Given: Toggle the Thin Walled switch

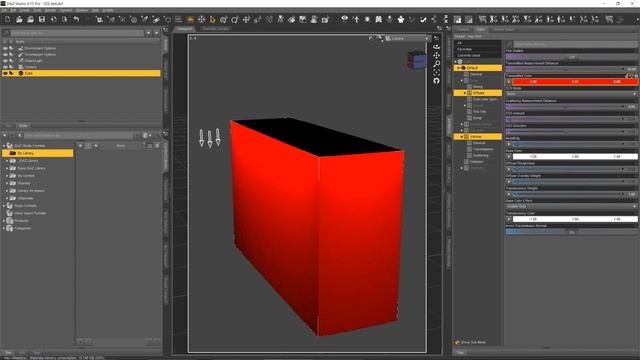Looking at the screenshot, I should (571, 57).
